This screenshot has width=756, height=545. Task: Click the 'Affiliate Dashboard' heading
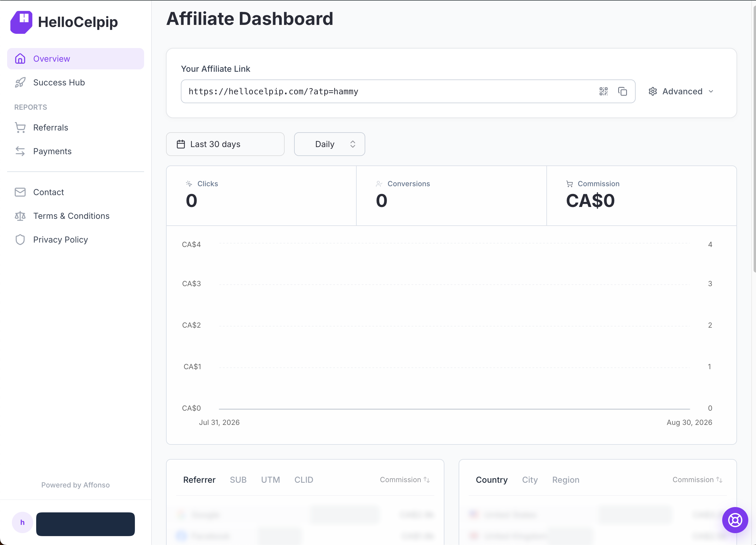[x=250, y=19]
